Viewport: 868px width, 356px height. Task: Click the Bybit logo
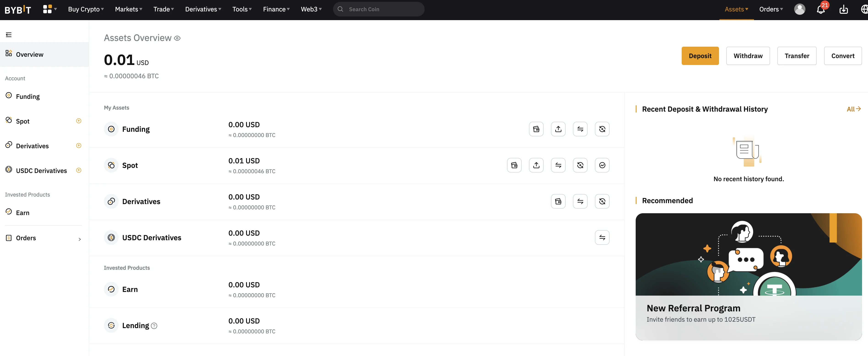click(x=18, y=9)
